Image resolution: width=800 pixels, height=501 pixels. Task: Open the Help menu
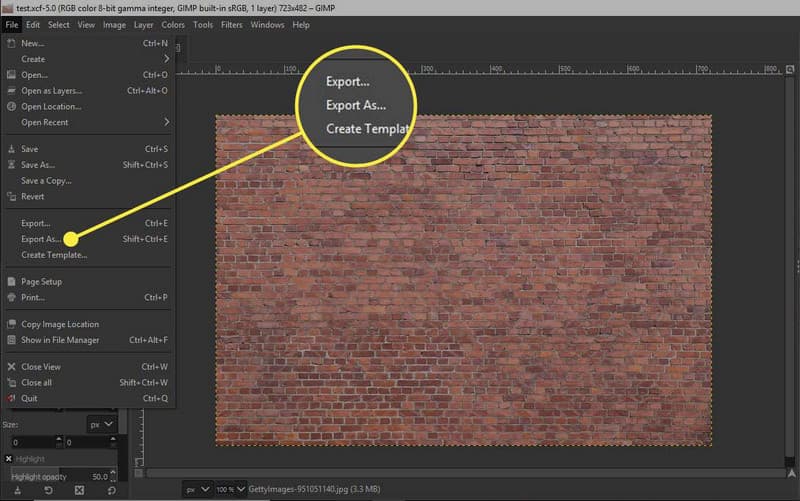[x=301, y=24]
